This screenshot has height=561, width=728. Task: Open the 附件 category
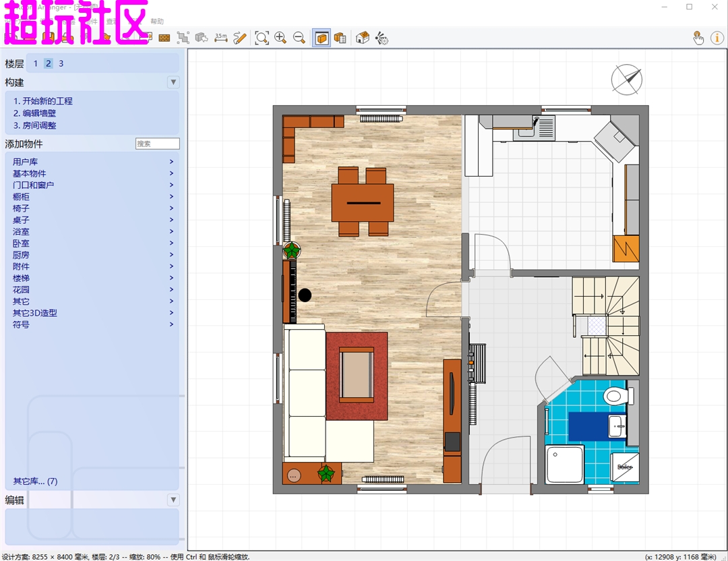click(21, 266)
